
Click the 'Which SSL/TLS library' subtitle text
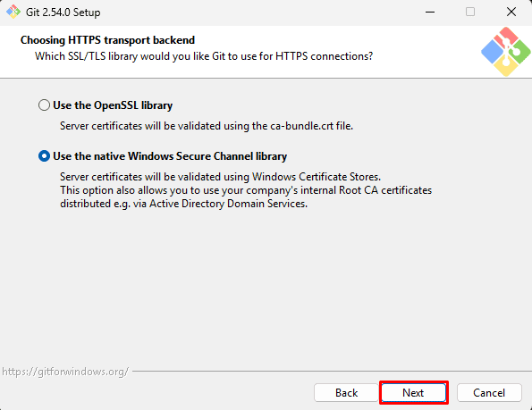(204, 56)
